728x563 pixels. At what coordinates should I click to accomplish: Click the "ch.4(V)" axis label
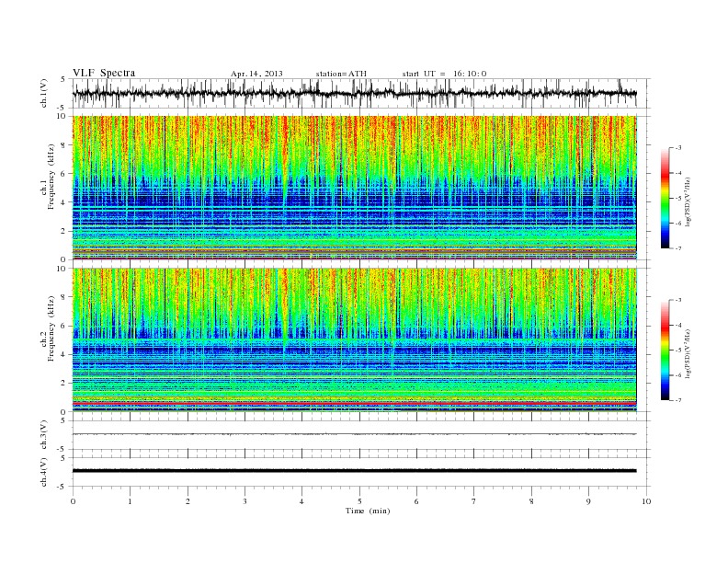coord(44,472)
